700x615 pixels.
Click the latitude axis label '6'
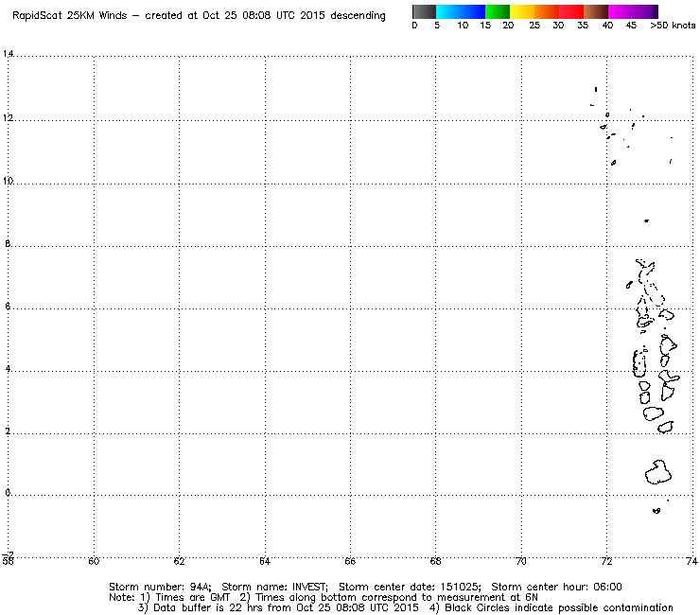pos(8,307)
